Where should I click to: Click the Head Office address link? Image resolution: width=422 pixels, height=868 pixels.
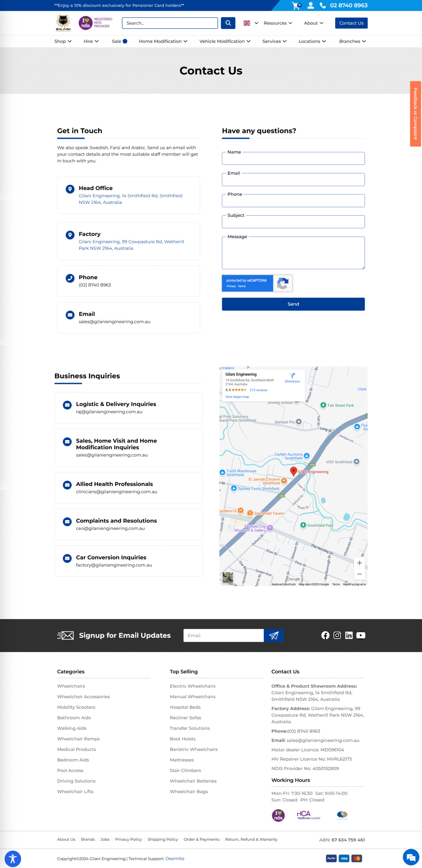click(131, 199)
